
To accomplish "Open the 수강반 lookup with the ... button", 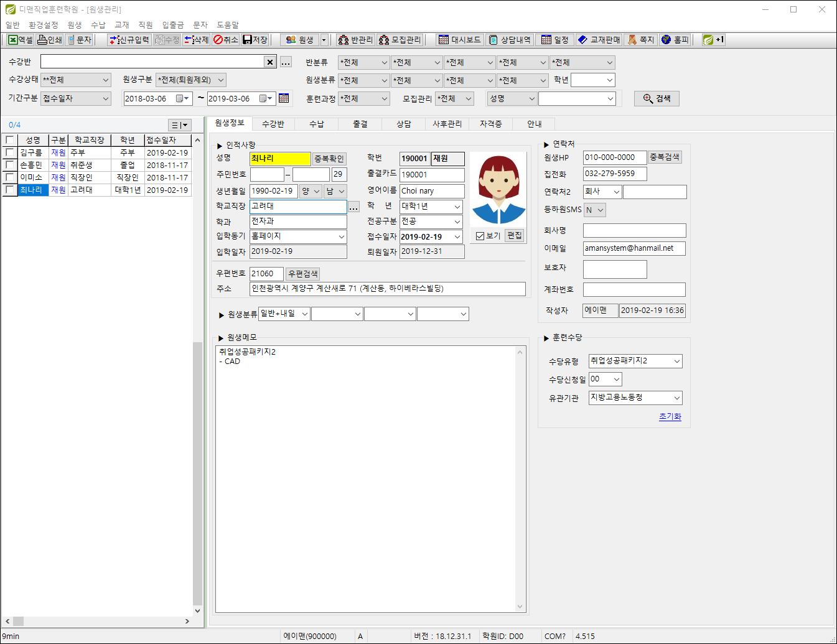I will (x=286, y=62).
